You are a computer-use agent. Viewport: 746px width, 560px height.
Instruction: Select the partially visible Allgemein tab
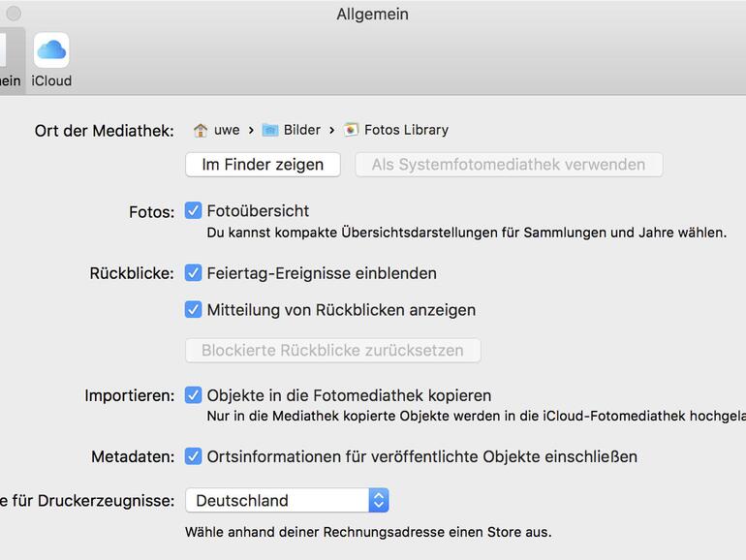[11, 60]
